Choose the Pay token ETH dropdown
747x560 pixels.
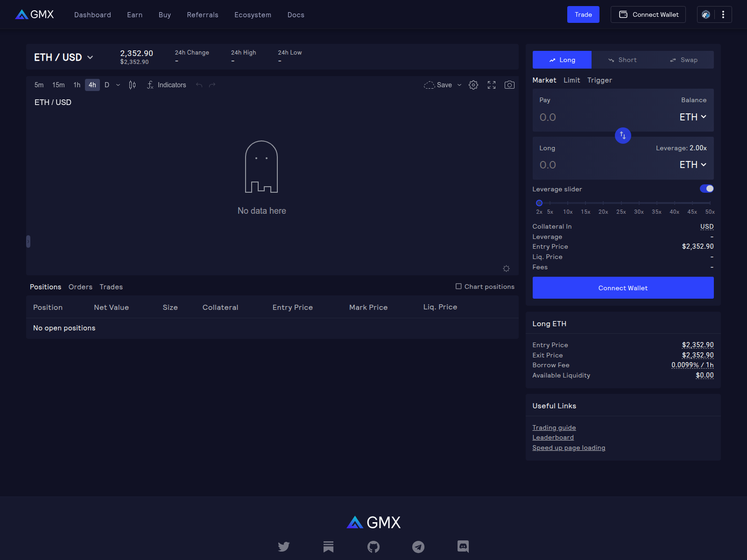coord(693,117)
